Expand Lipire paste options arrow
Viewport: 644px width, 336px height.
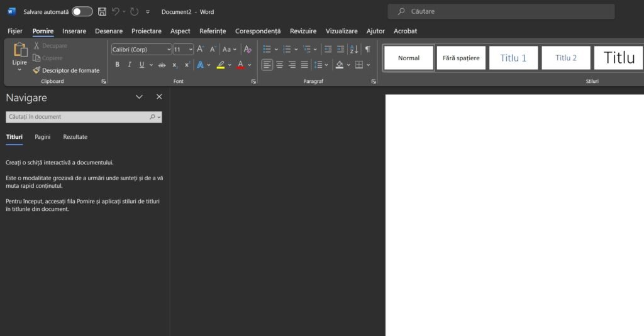(19, 70)
